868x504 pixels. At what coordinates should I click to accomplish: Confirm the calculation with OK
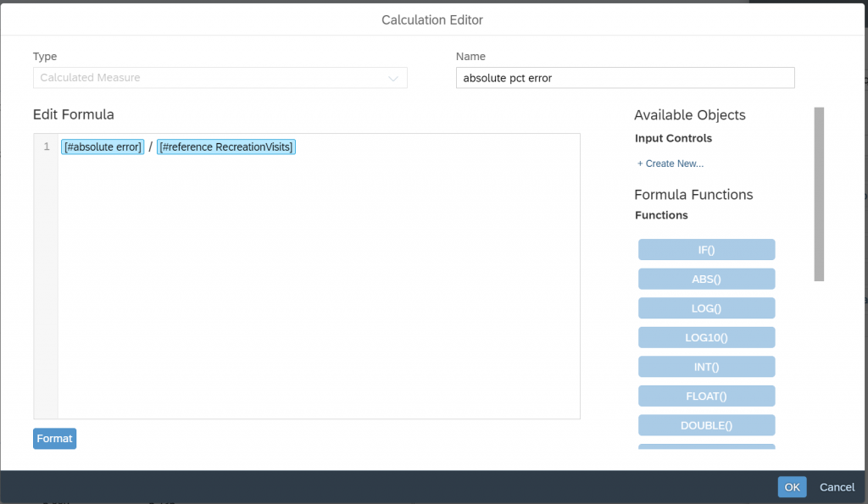[x=792, y=487]
